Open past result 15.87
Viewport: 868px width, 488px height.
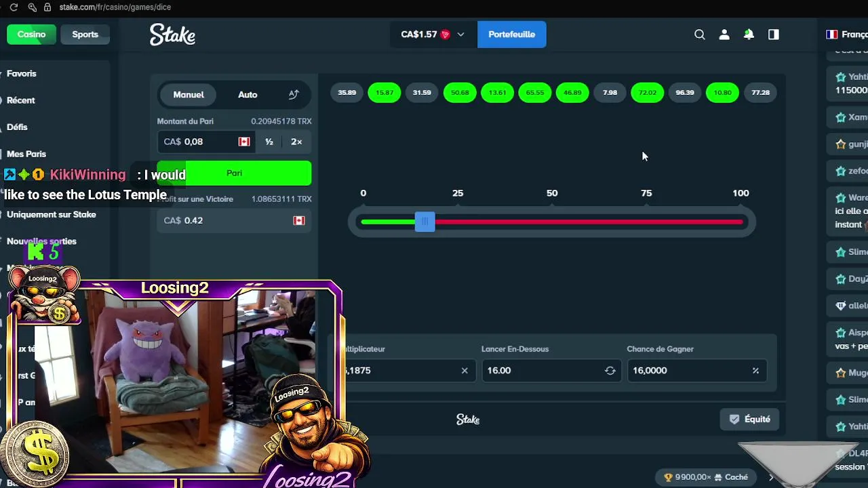[384, 93]
